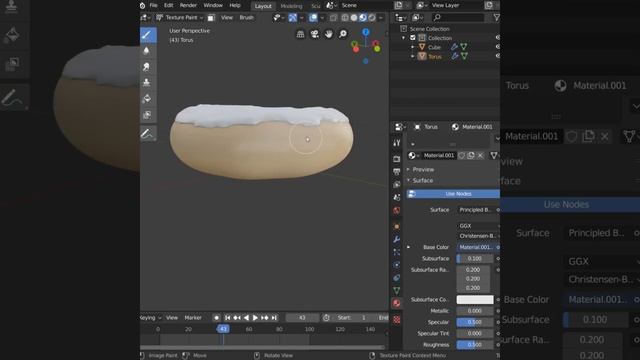Image resolution: width=640 pixels, height=360 pixels.
Task: Open the Help menu
Action: [235, 5]
